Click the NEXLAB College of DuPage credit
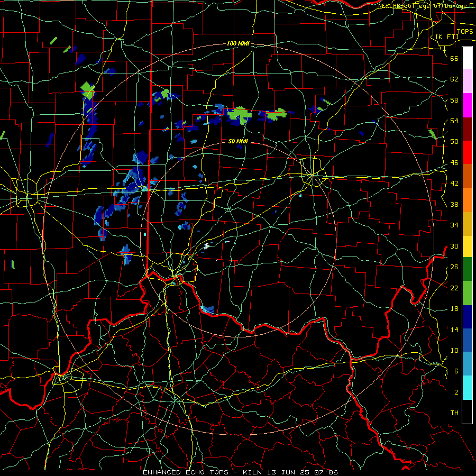The height and width of the screenshot is (476, 476). click(425, 6)
